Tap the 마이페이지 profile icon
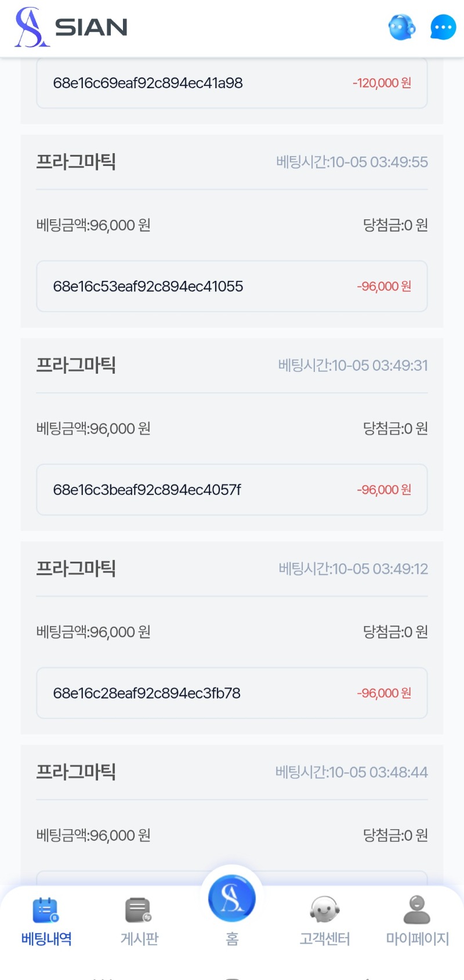Screen dimensions: 464x980 pyautogui.click(x=417, y=909)
